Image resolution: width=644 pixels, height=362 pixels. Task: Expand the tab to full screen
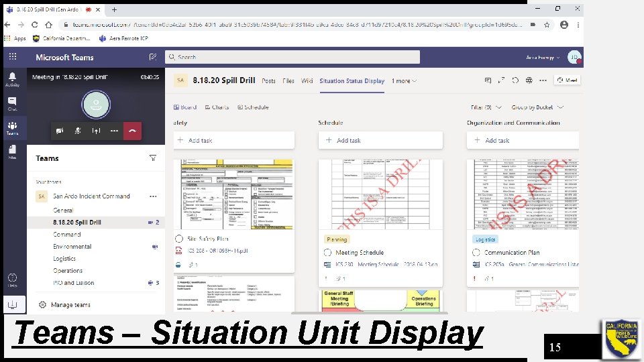point(501,80)
